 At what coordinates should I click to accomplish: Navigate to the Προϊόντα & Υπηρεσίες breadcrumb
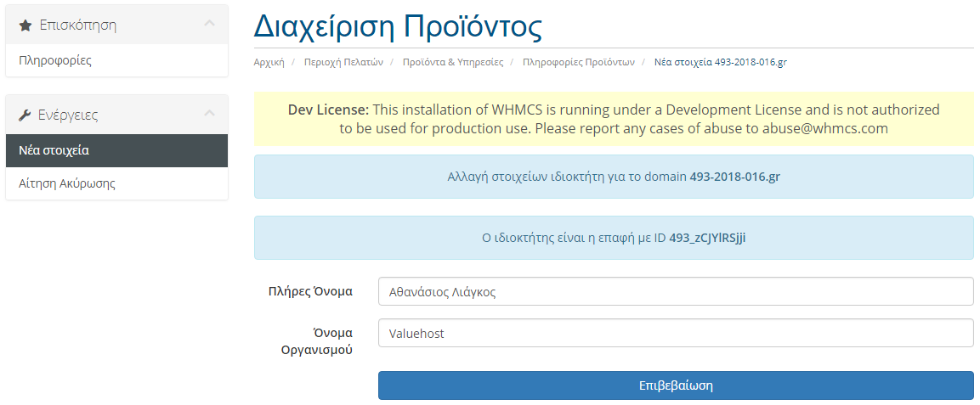click(x=453, y=63)
